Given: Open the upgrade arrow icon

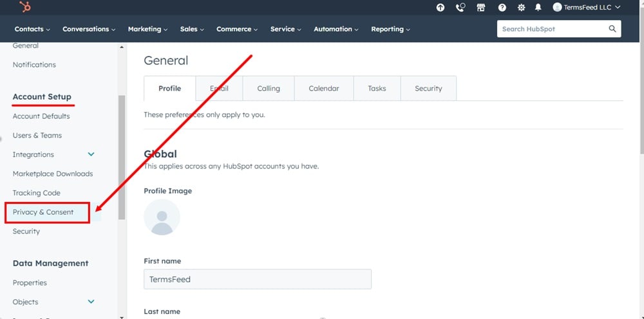Looking at the screenshot, I should click(x=440, y=7).
